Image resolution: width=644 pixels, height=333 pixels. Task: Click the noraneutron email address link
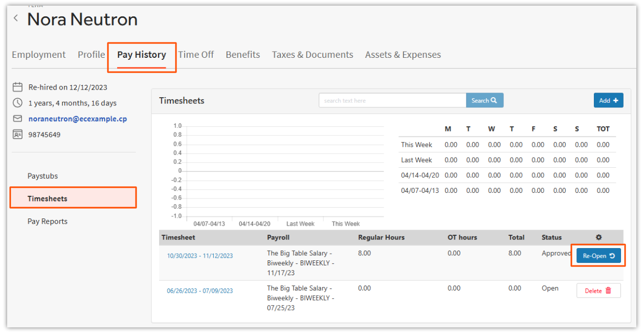78,119
